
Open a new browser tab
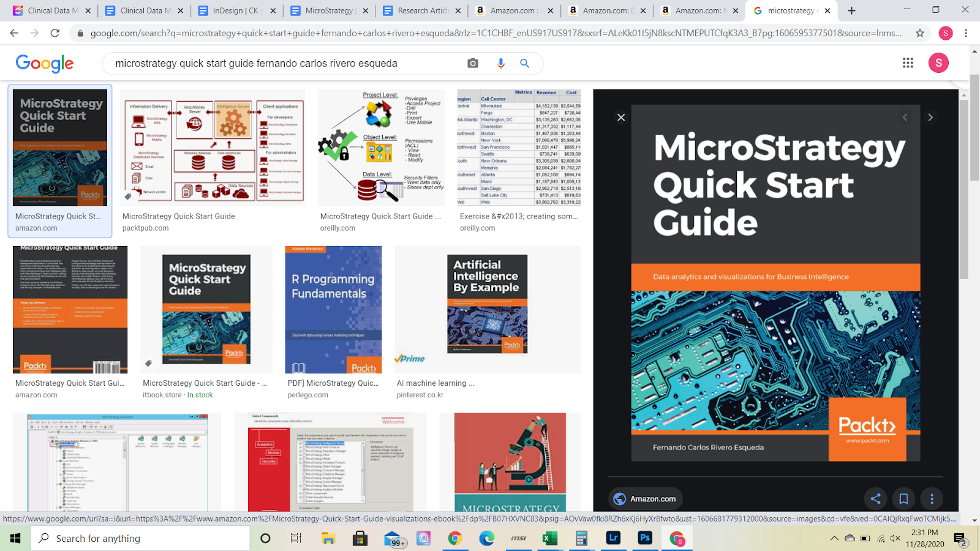851,10
